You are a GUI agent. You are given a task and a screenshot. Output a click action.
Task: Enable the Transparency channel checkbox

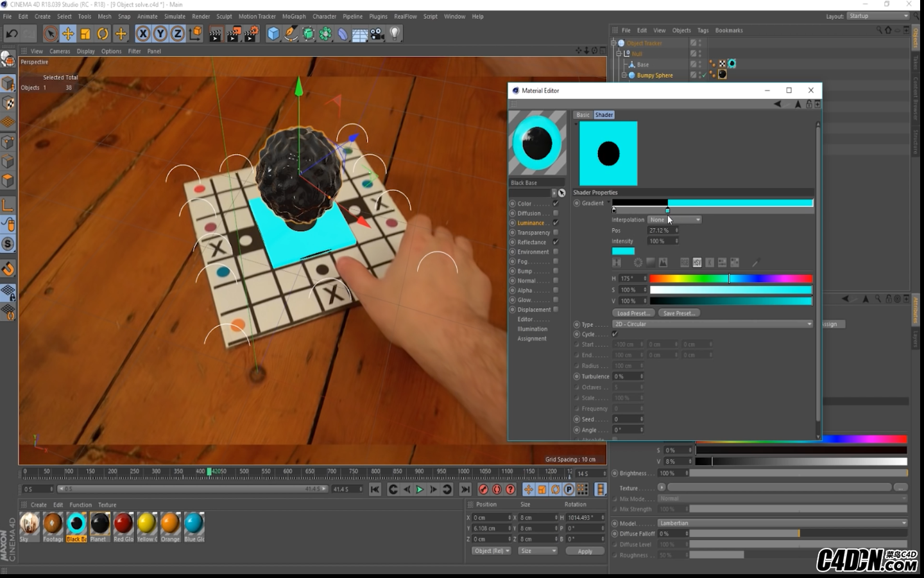(x=556, y=232)
